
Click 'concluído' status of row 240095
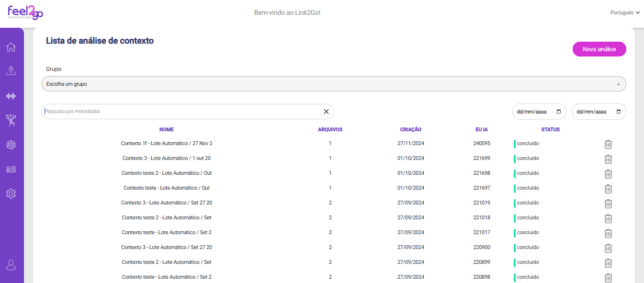click(x=528, y=143)
